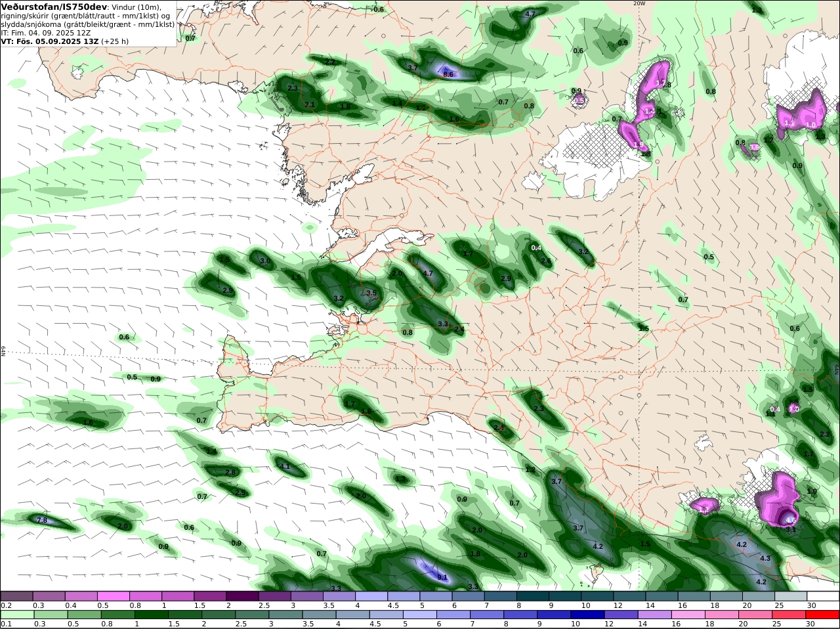This screenshot has height=629, width=840.
Task: Click the 4.6 value in the purple snow area
Action: coord(791,521)
